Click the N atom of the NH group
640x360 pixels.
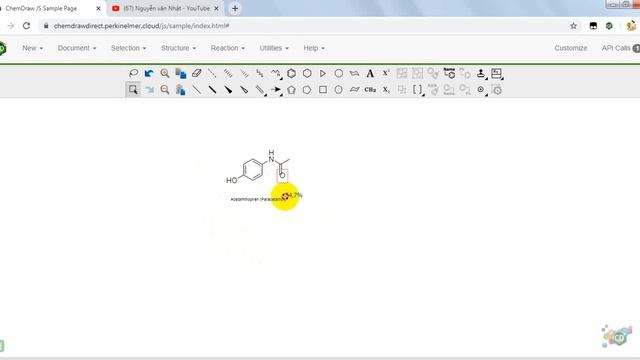pos(271,160)
